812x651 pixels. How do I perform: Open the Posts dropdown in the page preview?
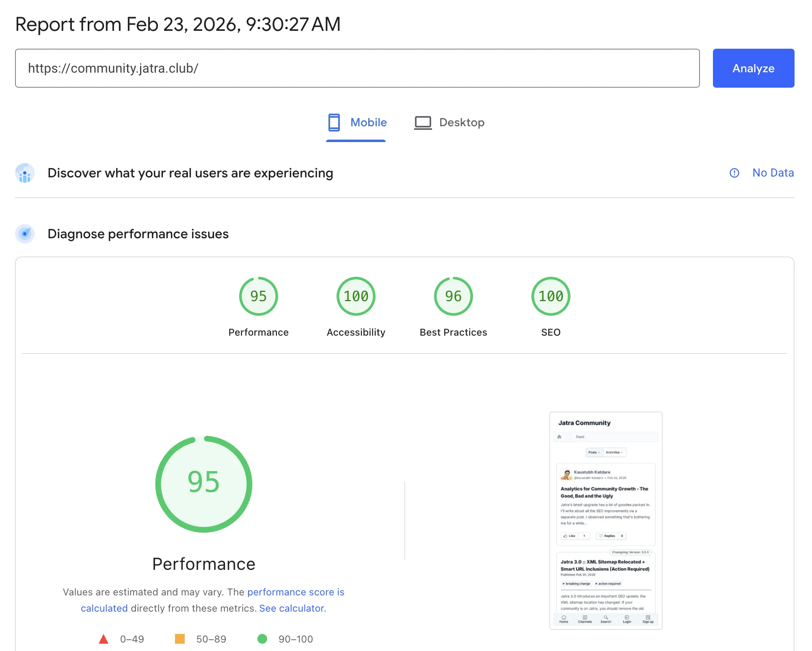pyautogui.click(x=594, y=452)
